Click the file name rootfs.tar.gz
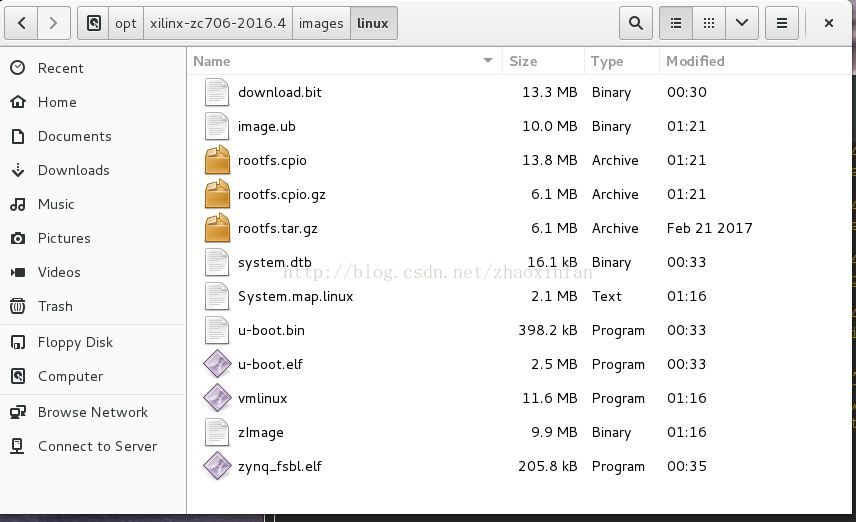Viewport: 856px width, 522px height. [x=278, y=229]
